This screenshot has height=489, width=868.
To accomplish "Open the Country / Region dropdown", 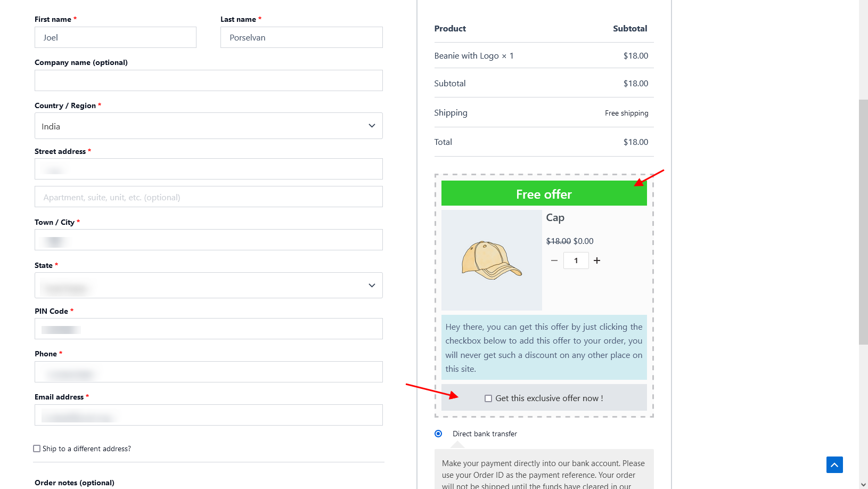I will (x=208, y=126).
